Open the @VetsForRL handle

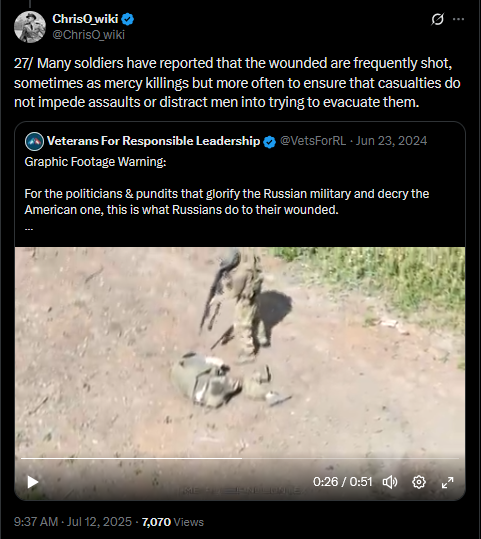click(313, 141)
